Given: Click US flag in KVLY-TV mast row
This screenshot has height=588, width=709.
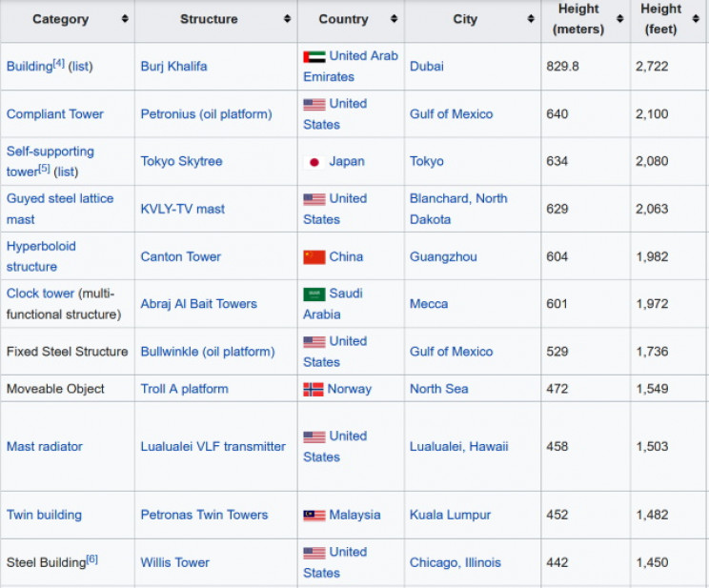Looking at the screenshot, I should 314,199.
